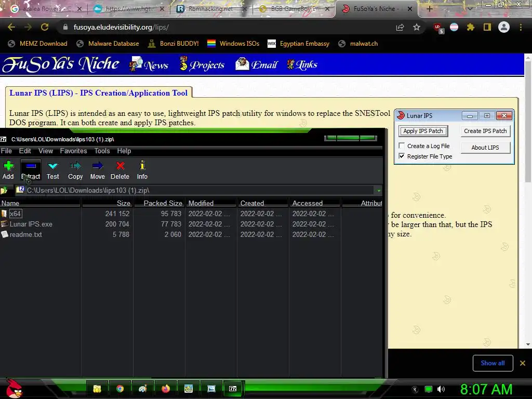Click Show all downloads button
Screen dimensions: 532x399
[493, 363]
